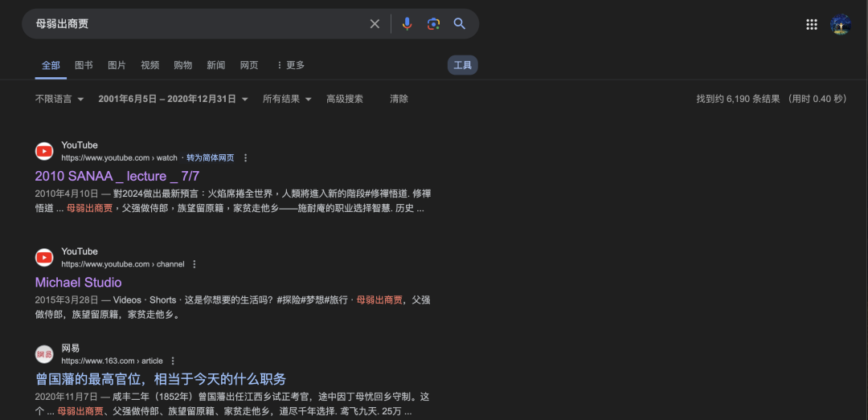
Task: Open 高级搜索 advanced search
Action: coord(345,99)
